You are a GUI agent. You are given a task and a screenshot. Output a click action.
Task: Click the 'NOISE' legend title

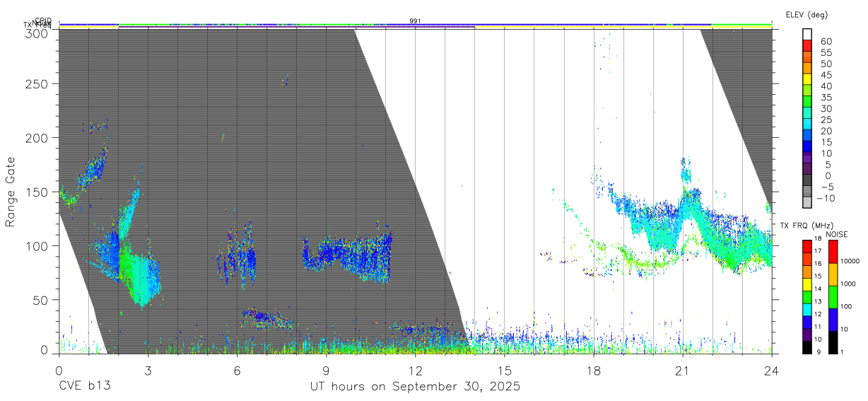click(838, 235)
